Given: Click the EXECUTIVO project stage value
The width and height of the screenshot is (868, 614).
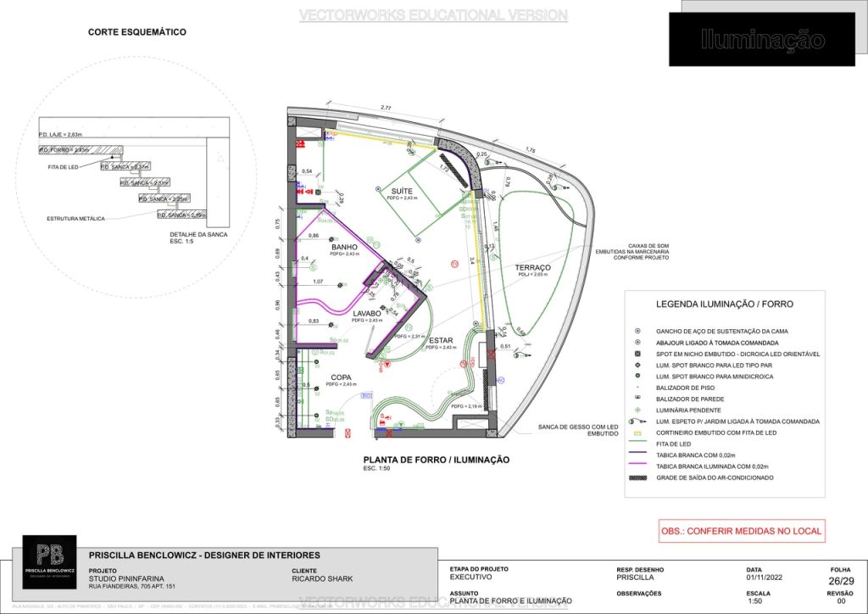Looking at the screenshot, I should pos(470,577).
